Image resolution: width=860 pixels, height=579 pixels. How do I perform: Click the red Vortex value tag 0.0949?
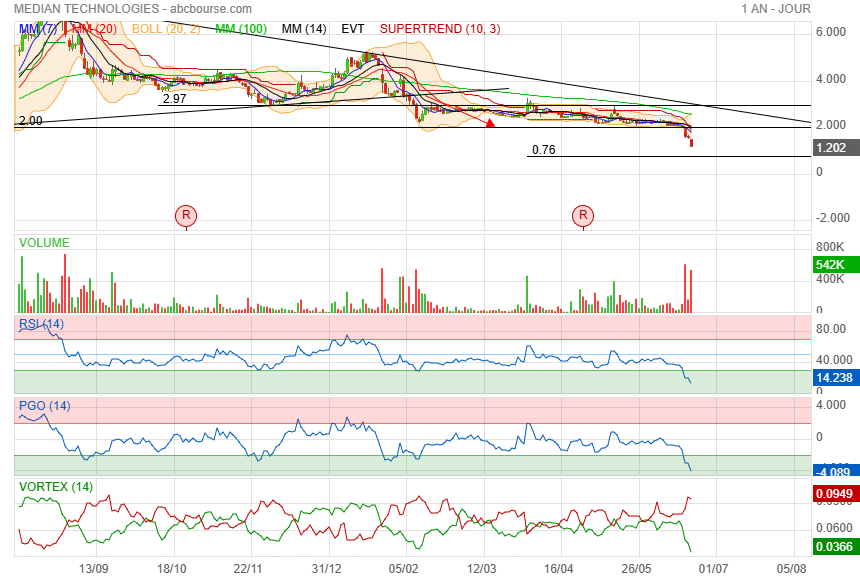click(834, 494)
